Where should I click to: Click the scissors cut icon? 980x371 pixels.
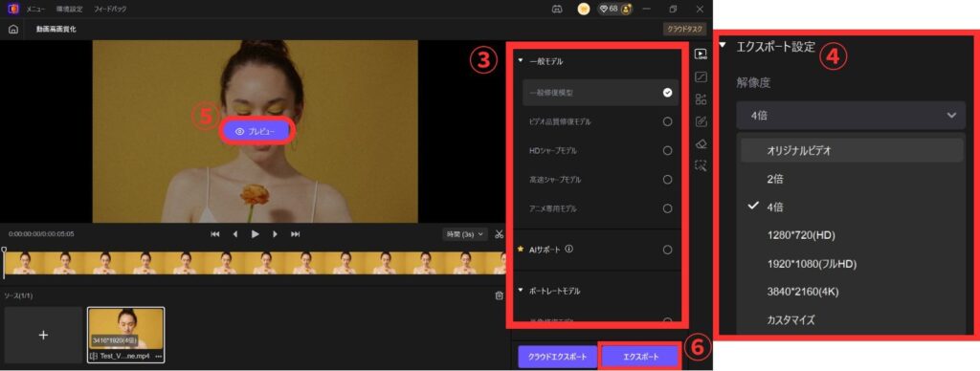(499, 234)
